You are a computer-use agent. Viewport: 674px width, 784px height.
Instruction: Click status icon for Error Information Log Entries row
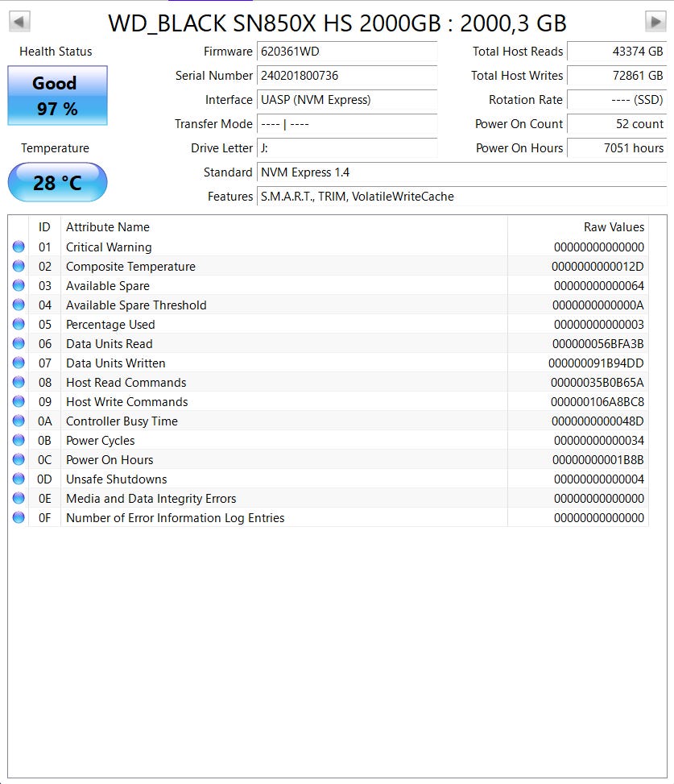(19, 517)
